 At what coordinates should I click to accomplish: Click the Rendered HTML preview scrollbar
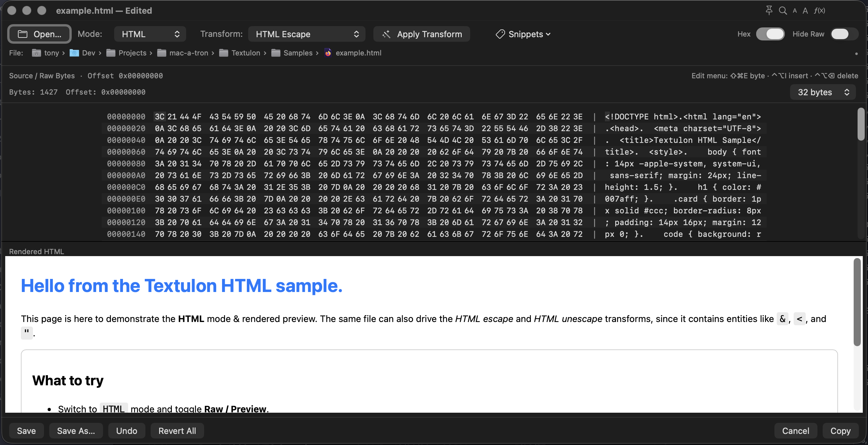(x=857, y=302)
